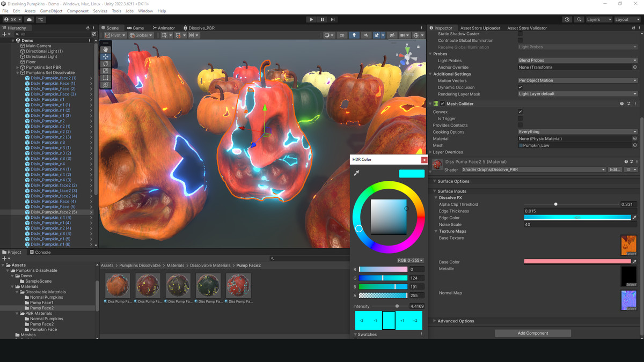The width and height of the screenshot is (644, 362).
Task: Toggle scene lighting in the Scene toolbar
Action: click(354, 35)
